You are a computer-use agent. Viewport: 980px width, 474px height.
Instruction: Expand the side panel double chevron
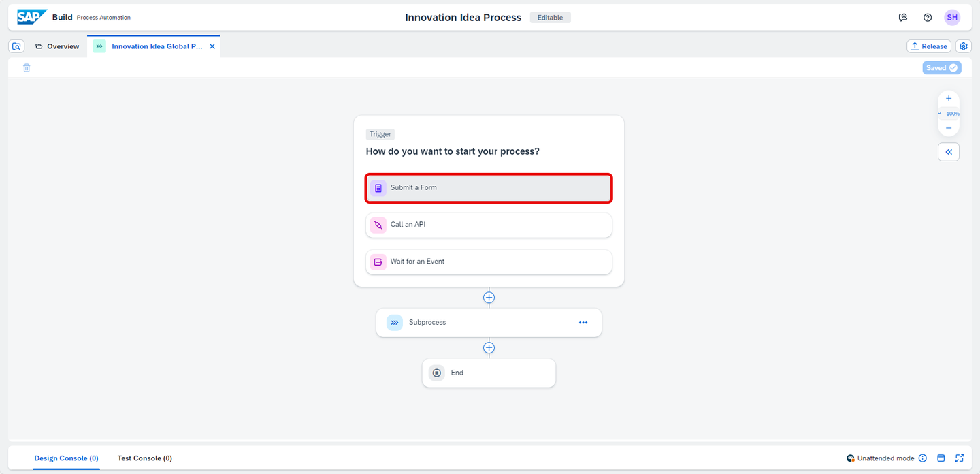tap(949, 152)
